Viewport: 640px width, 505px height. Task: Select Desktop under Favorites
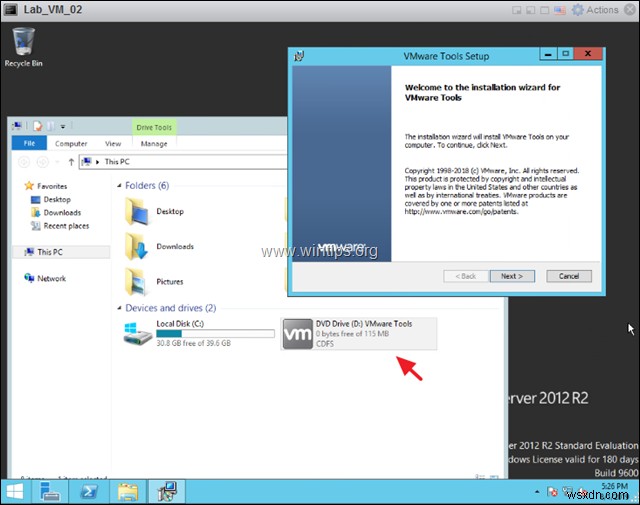tap(51, 199)
